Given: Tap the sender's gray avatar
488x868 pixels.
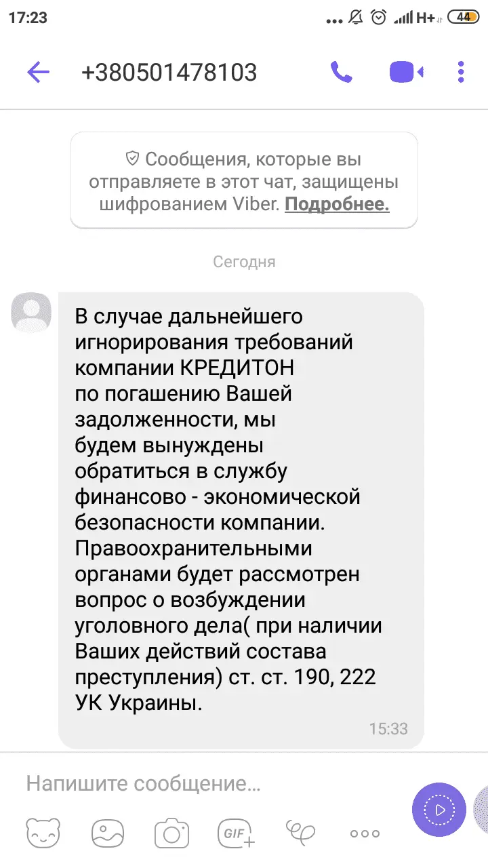Looking at the screenshot, I should (31, 313).
